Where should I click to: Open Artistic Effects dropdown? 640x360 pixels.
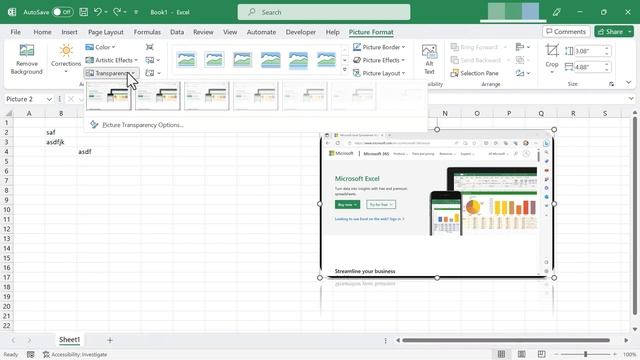[x=111, y=60]
